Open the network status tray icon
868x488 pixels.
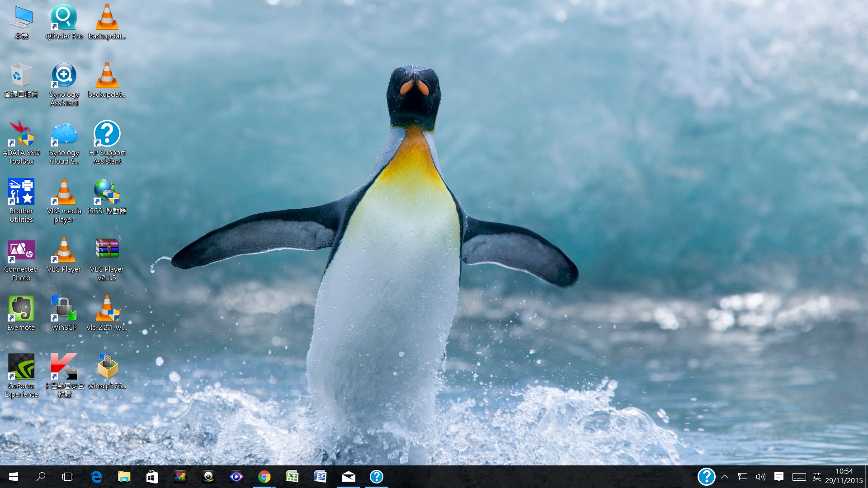(x=743, y=477)
